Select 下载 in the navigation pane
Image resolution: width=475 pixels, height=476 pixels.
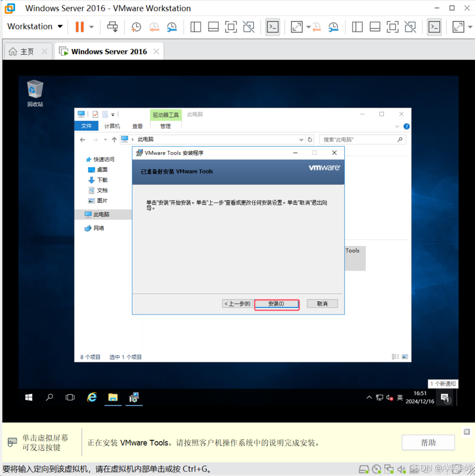click(98, 180)
